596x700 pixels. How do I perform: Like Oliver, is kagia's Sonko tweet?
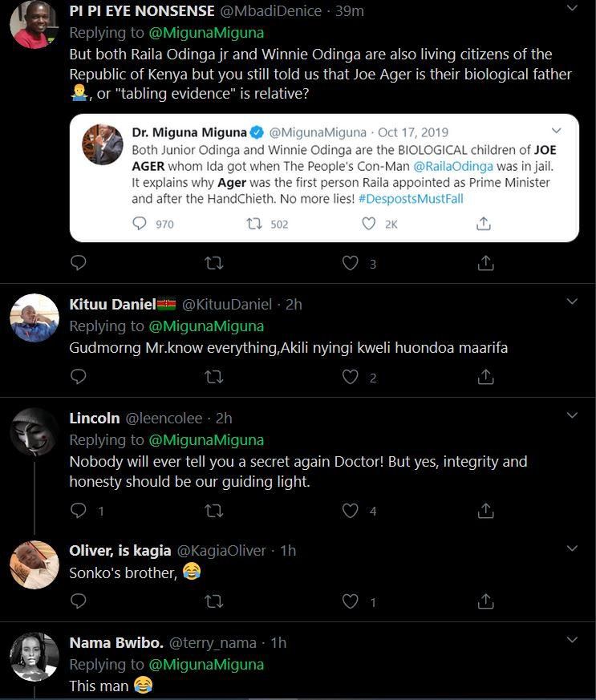(x=351, y=601)
